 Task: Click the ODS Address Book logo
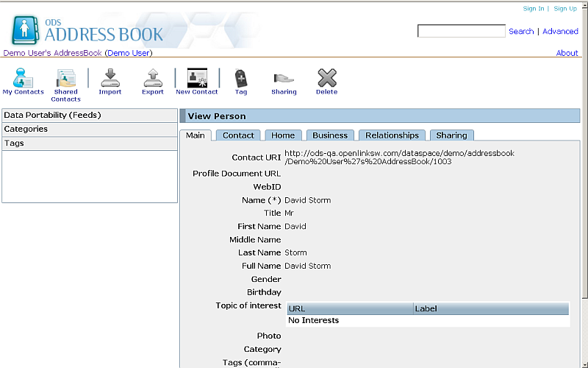(88, 29)
